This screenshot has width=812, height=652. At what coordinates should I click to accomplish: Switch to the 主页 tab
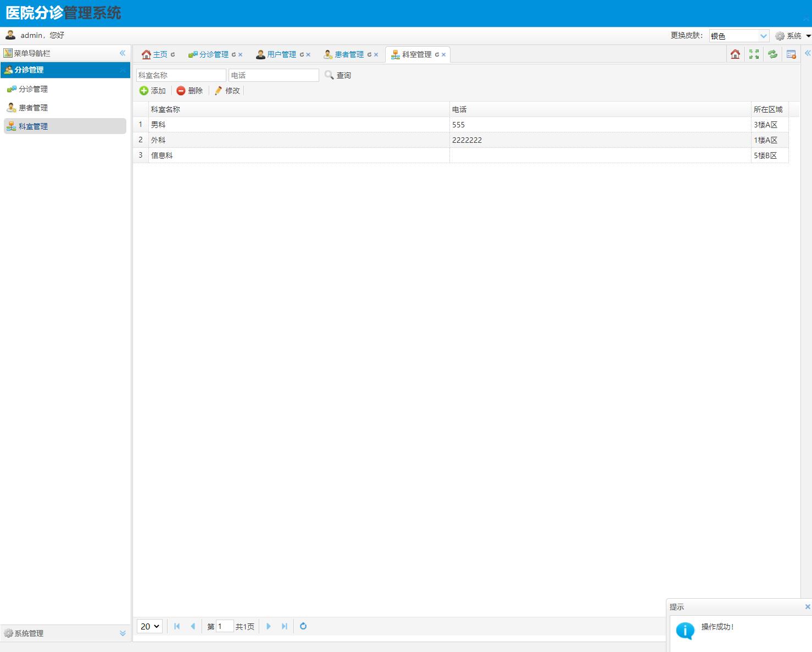pyautogui.click(x=159, y=54)
